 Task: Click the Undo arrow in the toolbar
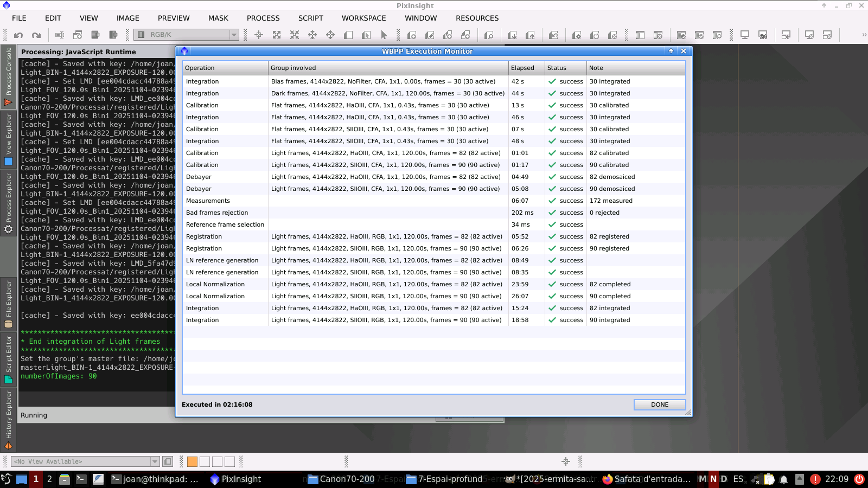click(x=18, y=35)
